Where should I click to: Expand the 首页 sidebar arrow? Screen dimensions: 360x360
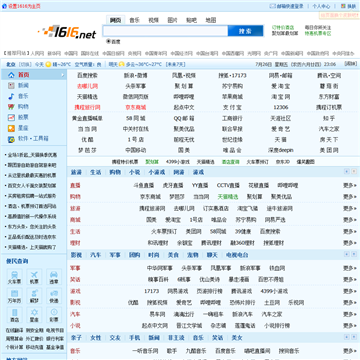(62, 75)
